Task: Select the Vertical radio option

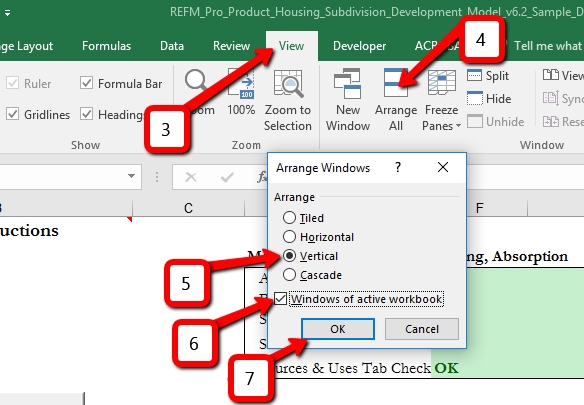Action: click(289, 256)
